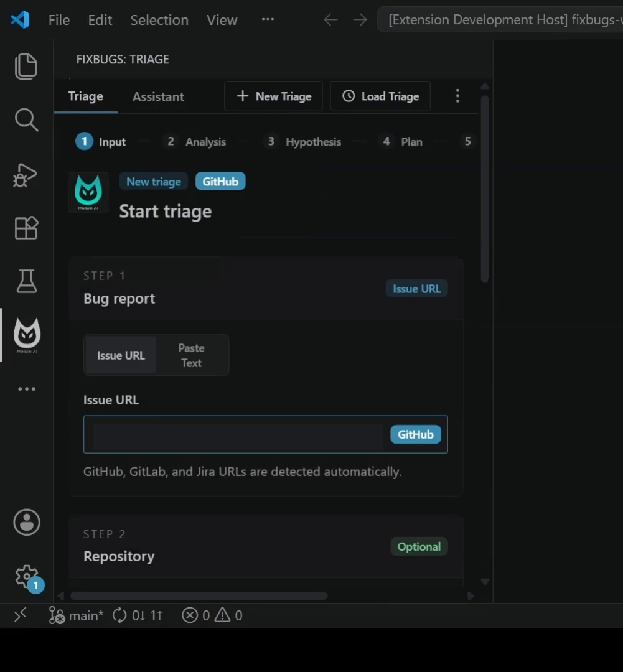
Task: Go back with the left arrow
Action: pyautogui.click(x=330, y=20)
